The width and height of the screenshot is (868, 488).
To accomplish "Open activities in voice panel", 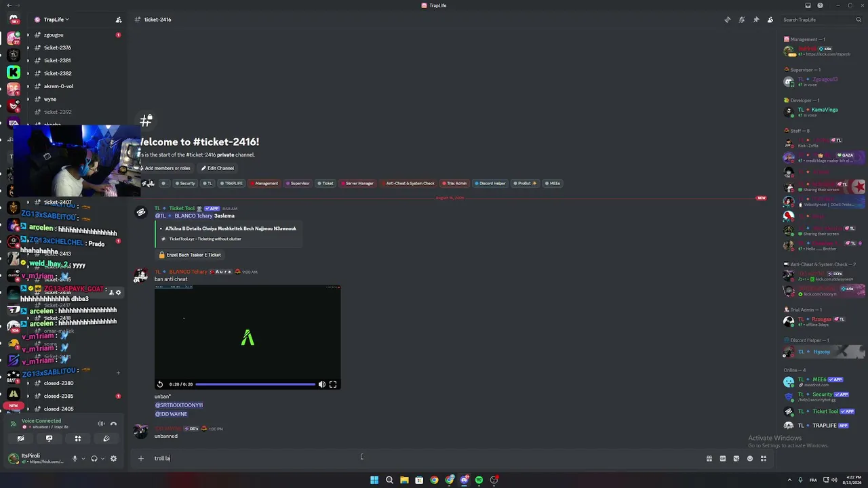I will point(77,439).
